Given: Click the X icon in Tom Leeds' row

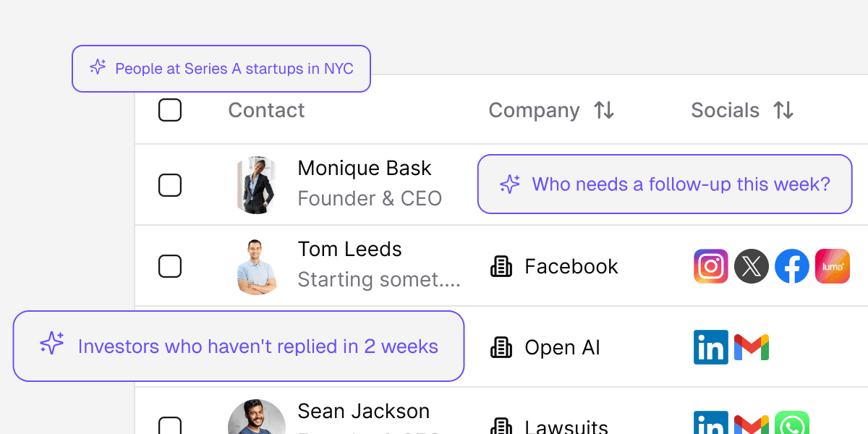Looking at the screenshot, I should (752, 266).
